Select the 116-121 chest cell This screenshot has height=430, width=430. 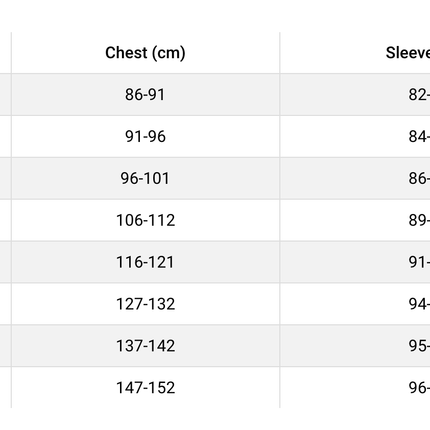coord(145,262)
